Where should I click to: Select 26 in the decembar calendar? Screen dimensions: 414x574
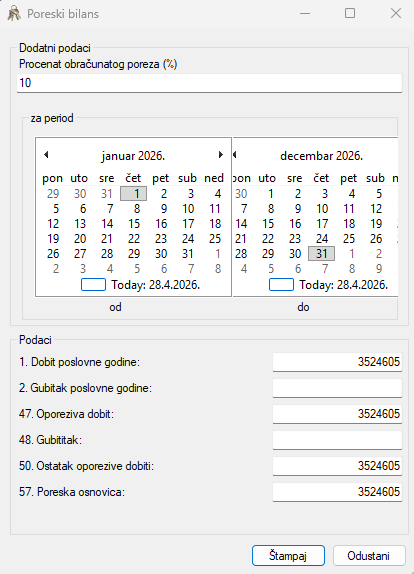376,239
